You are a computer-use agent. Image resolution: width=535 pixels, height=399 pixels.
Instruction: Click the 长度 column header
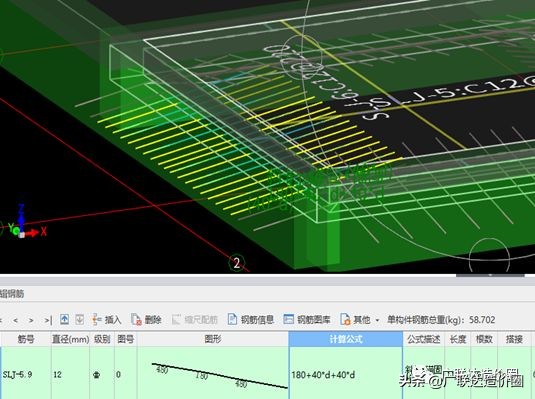click(458, 339)
